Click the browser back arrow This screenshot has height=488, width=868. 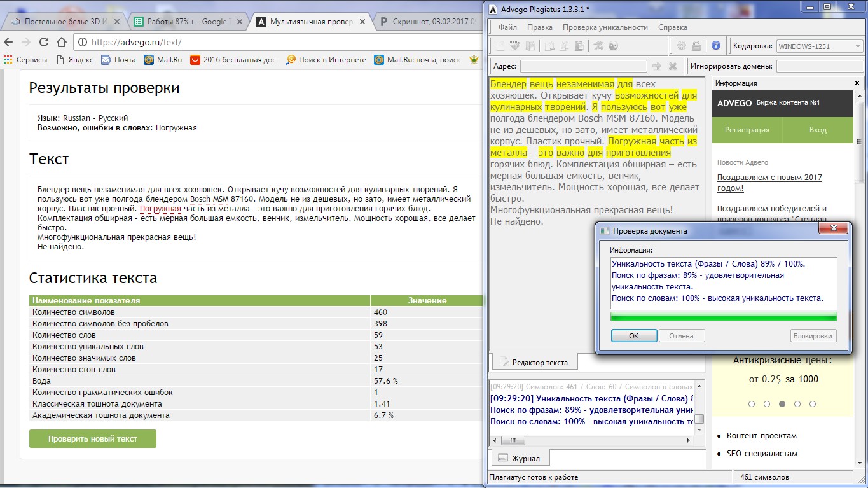(x=8, y=42)
